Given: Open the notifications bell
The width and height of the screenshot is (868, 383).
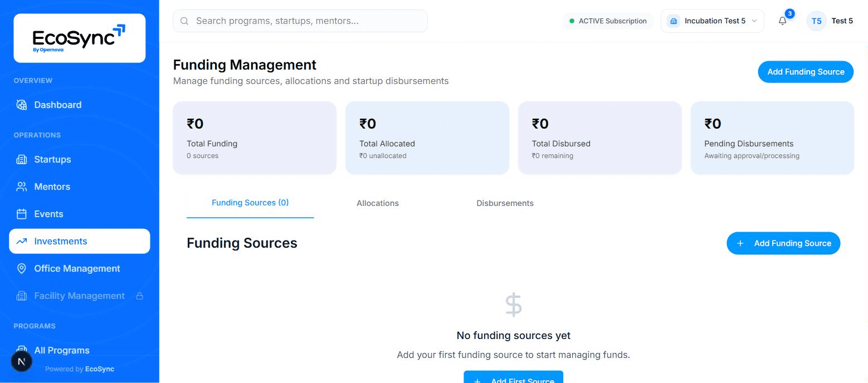Looking at the screenshot, I should tap(783, 21).
